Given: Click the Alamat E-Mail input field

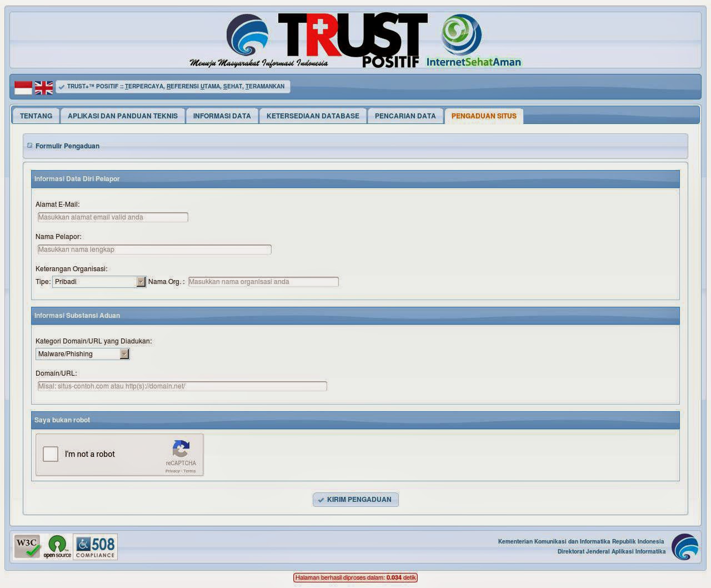Looking at the screenshot, I should tap(112, 217).
